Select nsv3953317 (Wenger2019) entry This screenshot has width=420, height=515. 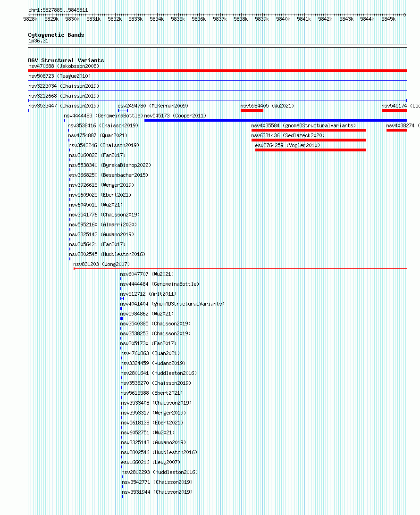pyautogui.click(x=153, y=413)
